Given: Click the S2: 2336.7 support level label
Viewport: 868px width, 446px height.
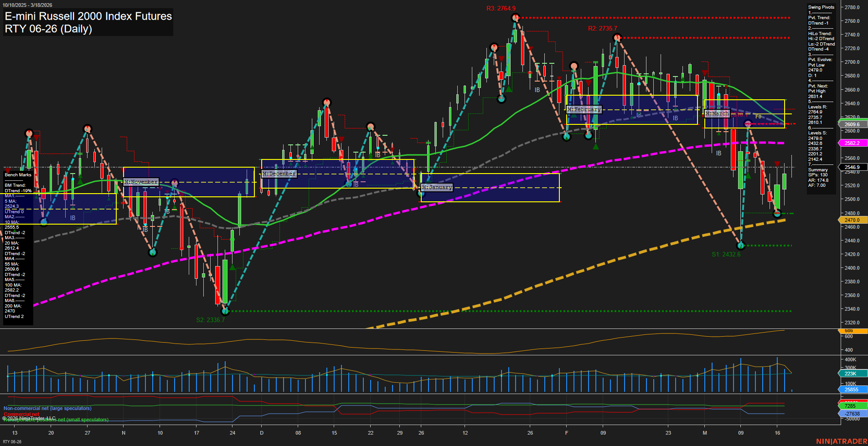Looking at the screenshot, I should (210, 319).
